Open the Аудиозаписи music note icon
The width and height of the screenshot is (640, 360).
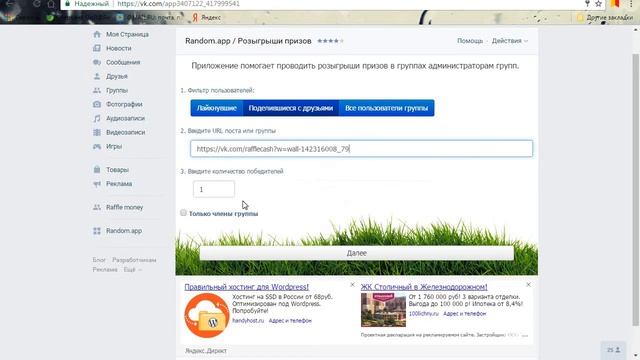coord(97,118)
